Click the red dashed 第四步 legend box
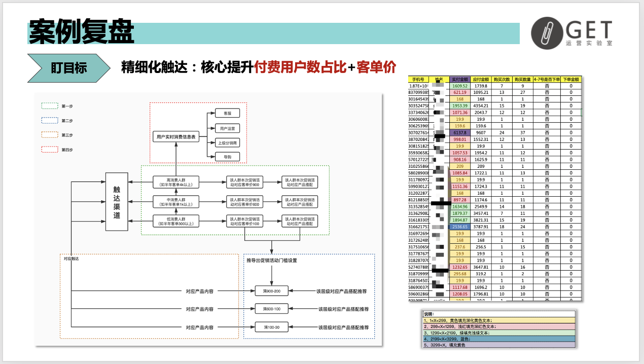 (49, 150)
